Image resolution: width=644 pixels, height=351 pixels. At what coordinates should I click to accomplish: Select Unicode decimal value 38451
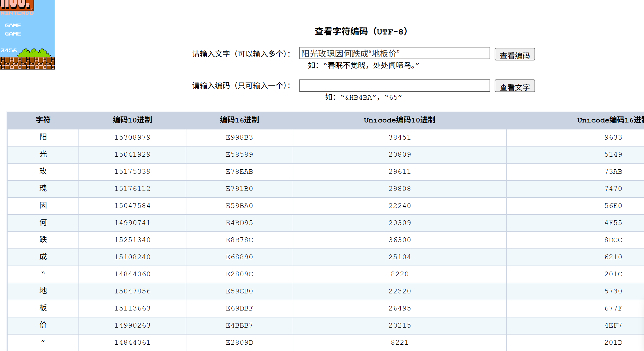point(399,137)
